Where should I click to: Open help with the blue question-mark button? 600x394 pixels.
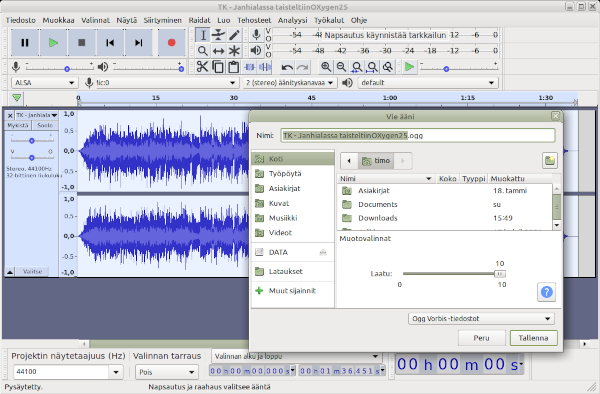(x=546, y=292)
